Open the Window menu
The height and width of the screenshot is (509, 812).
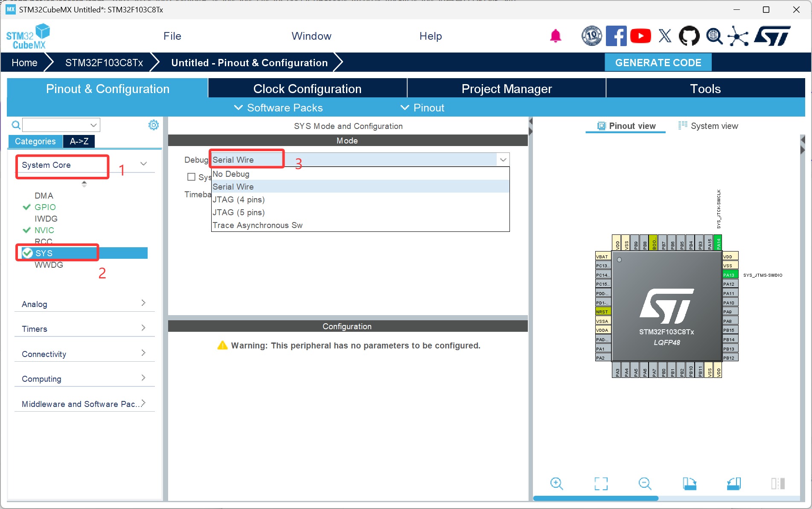[x=311, y=36]
